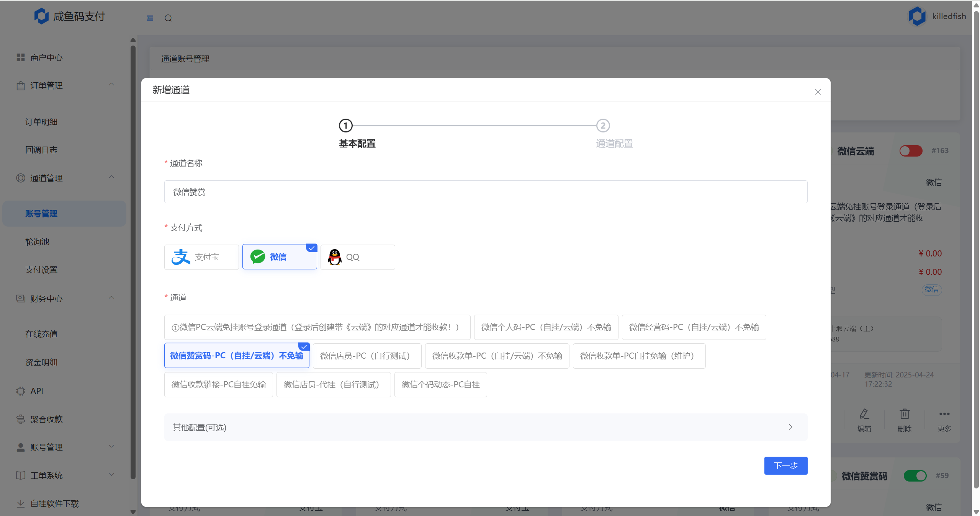The width and height of the screenshot is (980, 516).
Task: Click the 通道管理 lifebuoy icon
Action: [21, 178]
